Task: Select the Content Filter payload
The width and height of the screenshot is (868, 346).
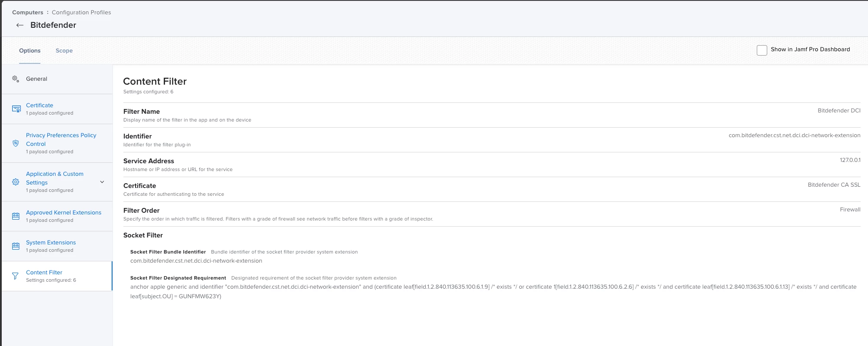Action: (57, 276)
